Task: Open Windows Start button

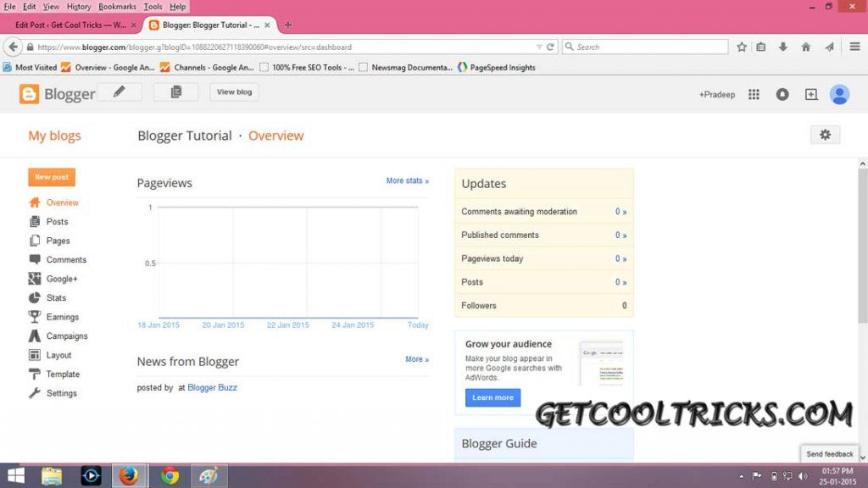Action: pyautogui.click(x=15, y=476)
